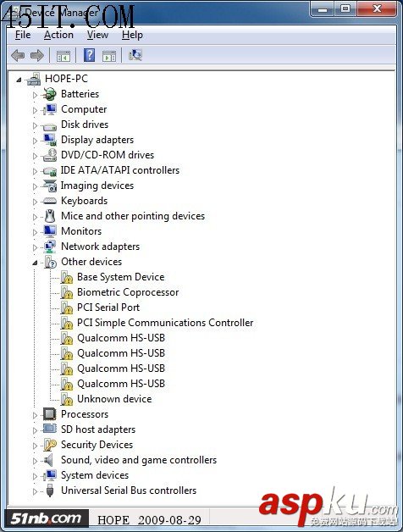Select the Unknown device entry
The image size is (403, 532).
click(114, 399)
